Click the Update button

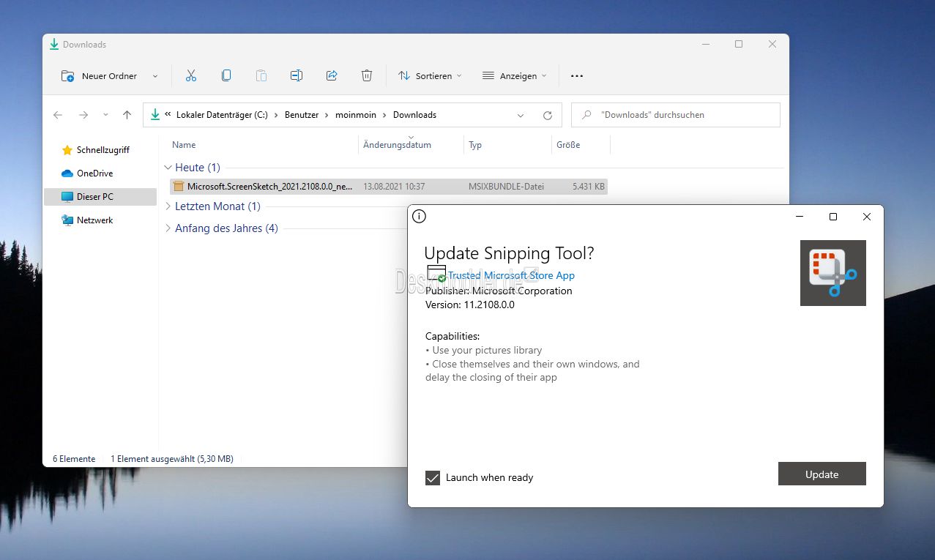click(822, 474)
